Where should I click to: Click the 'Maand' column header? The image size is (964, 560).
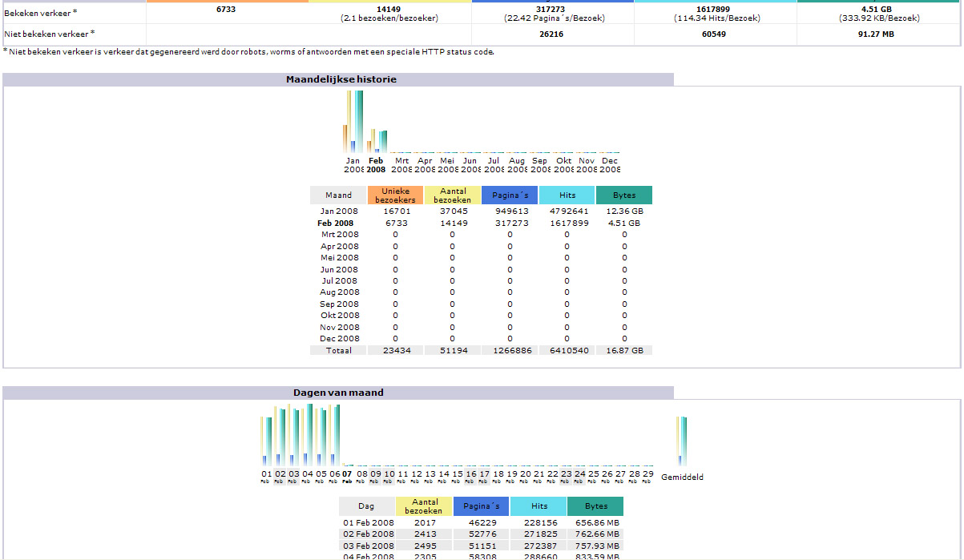[338, 195]
